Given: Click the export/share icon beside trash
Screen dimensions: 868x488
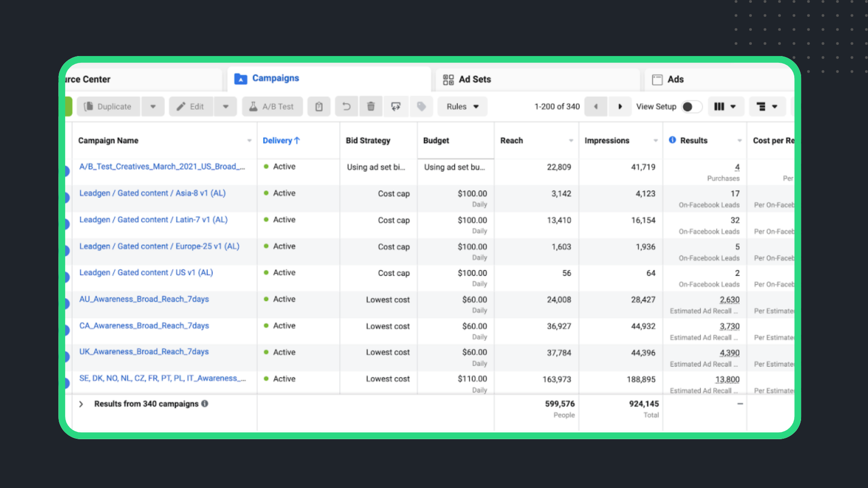Looking at the screenshot, I should click(396, 107).
